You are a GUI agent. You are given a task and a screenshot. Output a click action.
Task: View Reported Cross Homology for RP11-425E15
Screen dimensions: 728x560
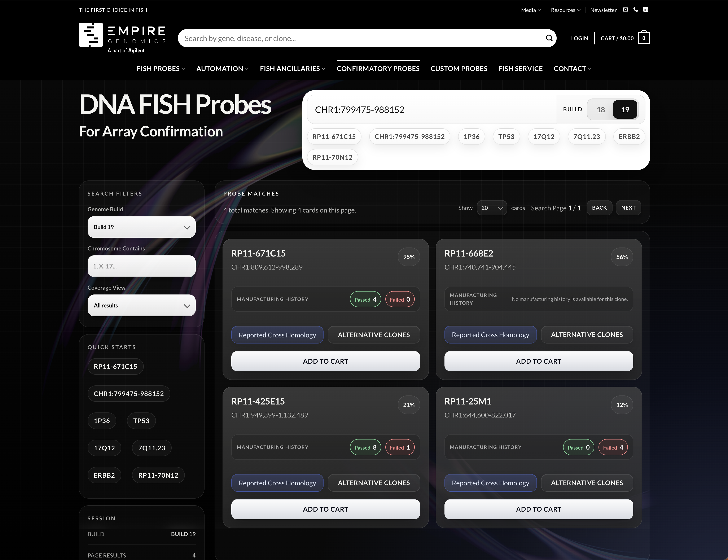coord(277,483)
